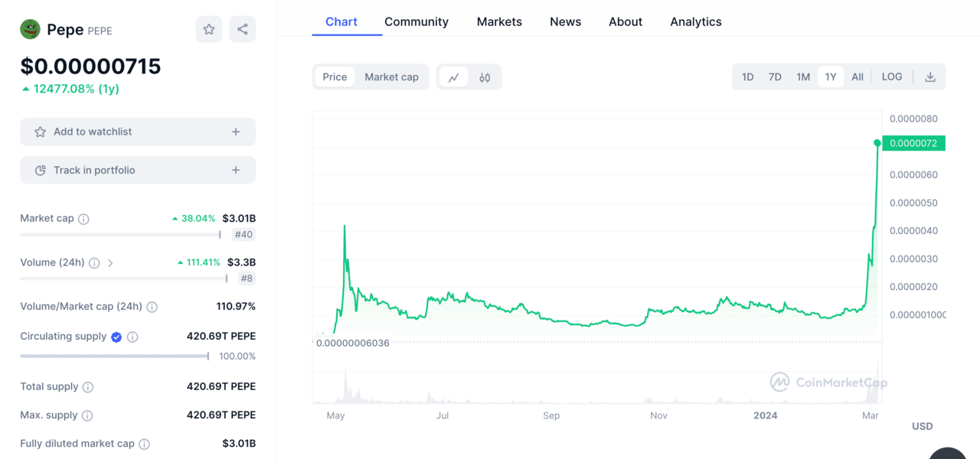The height and width of the screenshot is (459, 980).
Task: Click the Fully diluted market cap info icon
Action: [x=145, y=444]
